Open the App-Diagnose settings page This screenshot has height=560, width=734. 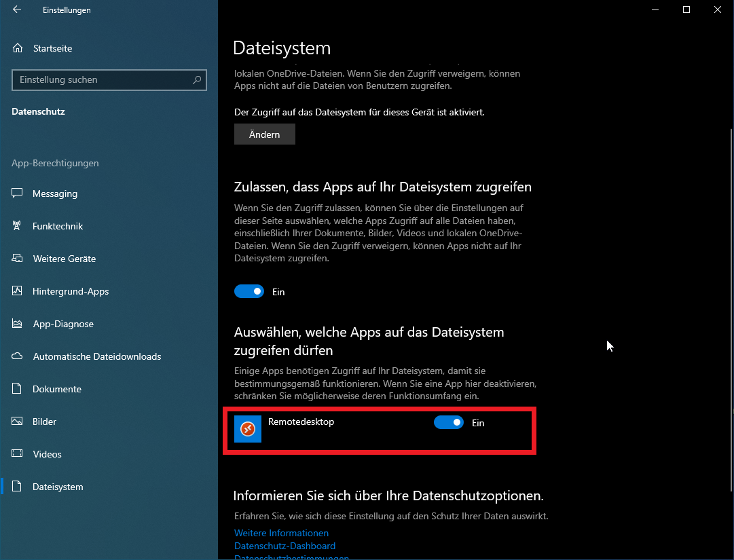[x=63, y=324]
